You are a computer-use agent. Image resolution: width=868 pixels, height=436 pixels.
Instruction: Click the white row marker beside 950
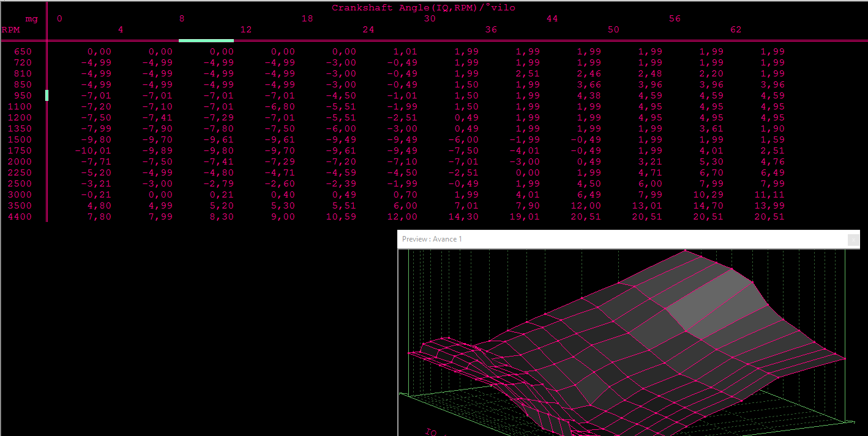pos(47,95)
